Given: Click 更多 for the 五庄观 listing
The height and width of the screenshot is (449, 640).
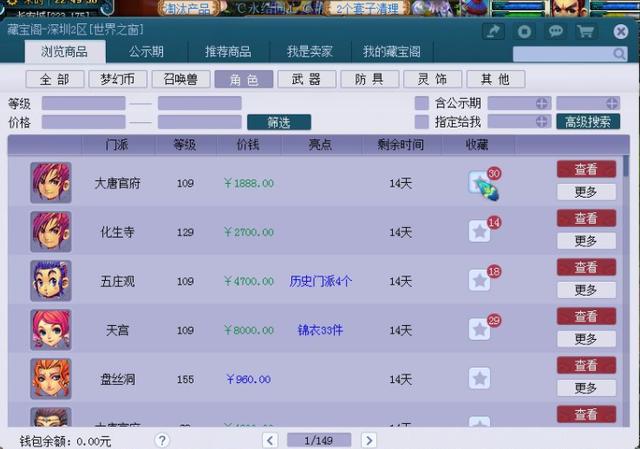Looking at the screenshot, I should point(586,290).
